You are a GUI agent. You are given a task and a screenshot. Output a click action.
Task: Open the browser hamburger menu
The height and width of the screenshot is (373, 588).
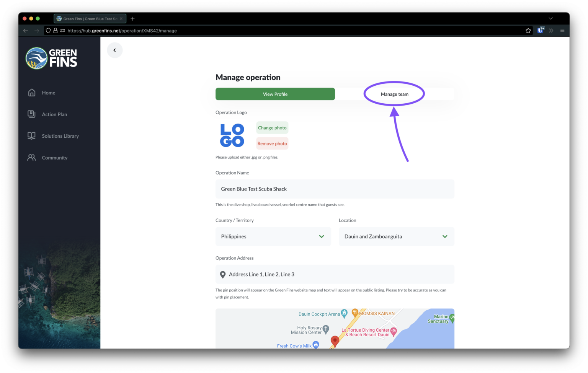[x=562, y=31]
